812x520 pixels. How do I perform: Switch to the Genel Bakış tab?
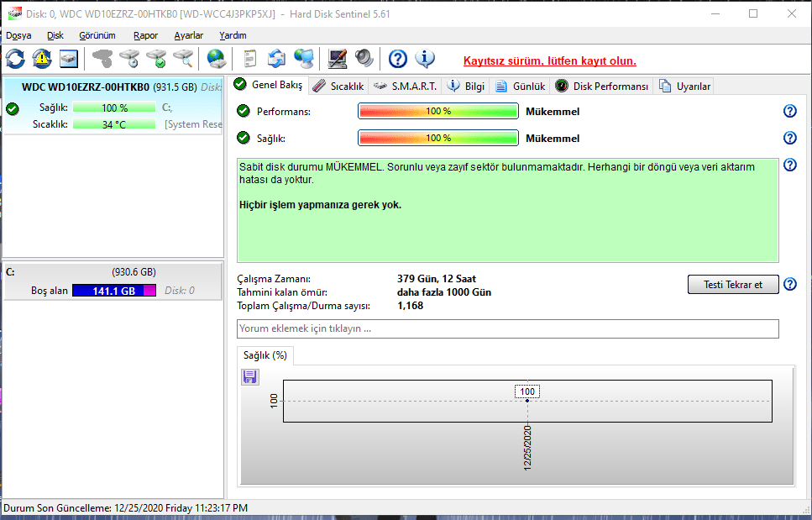268,84
